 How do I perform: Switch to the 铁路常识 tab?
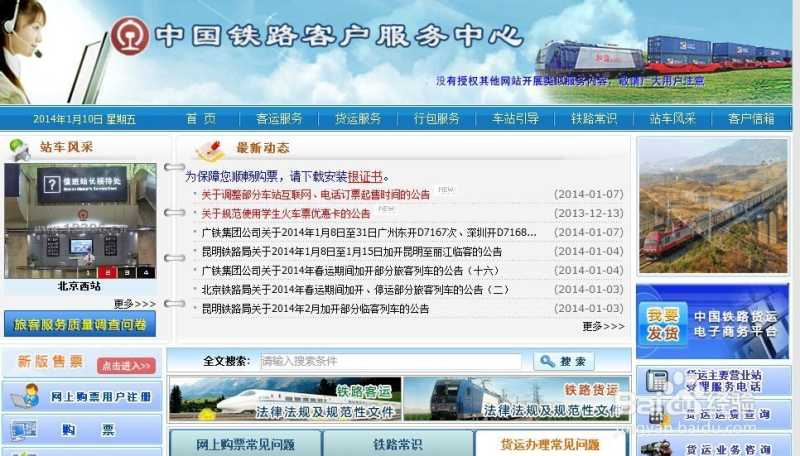[x=397, y=444]
